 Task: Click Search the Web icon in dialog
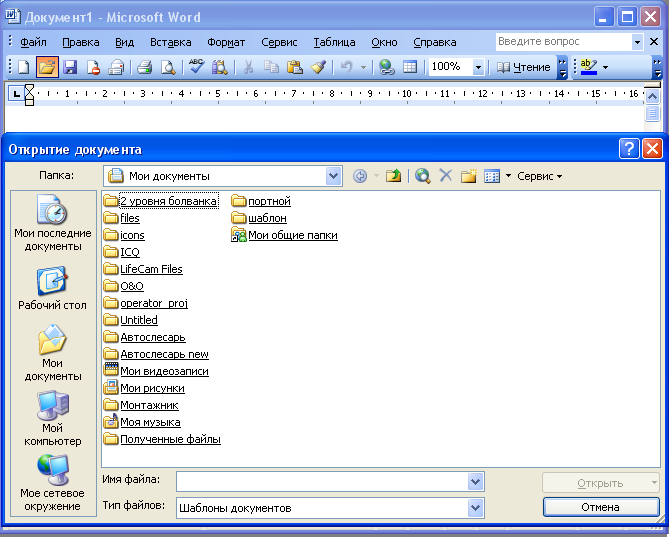coord(422,176)
